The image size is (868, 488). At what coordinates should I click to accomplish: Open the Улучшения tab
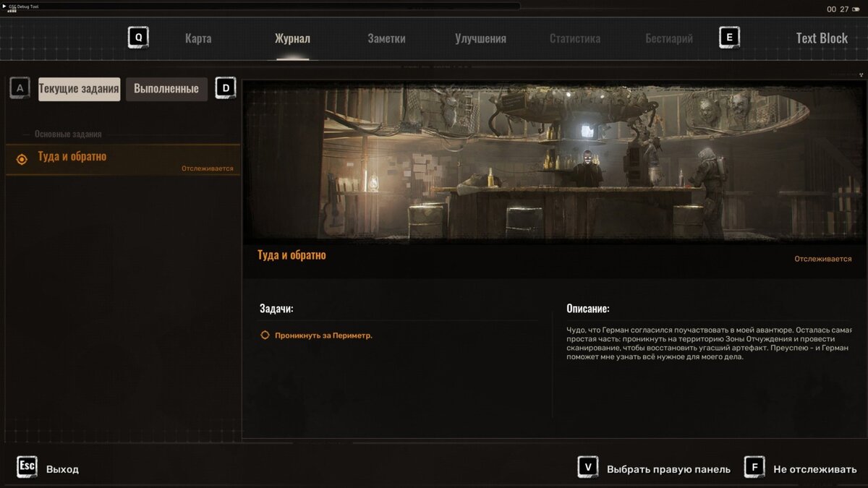[480, 39]
